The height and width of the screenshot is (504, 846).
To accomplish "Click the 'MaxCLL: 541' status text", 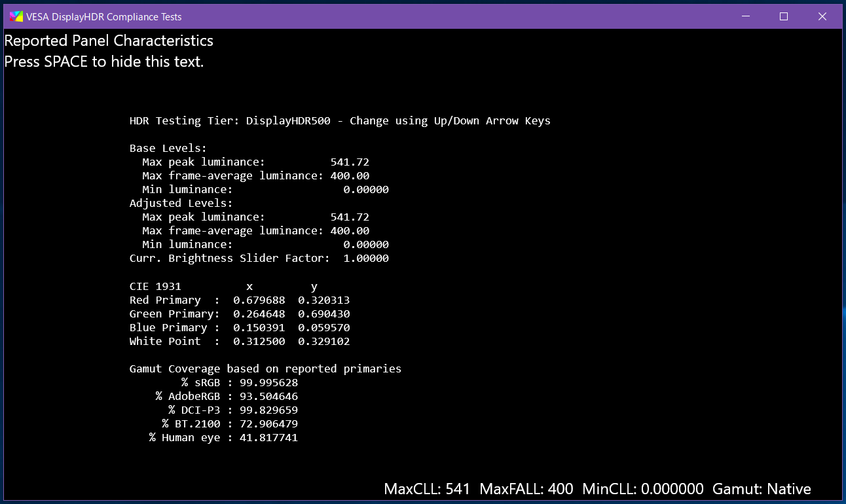I will [427, 489].
